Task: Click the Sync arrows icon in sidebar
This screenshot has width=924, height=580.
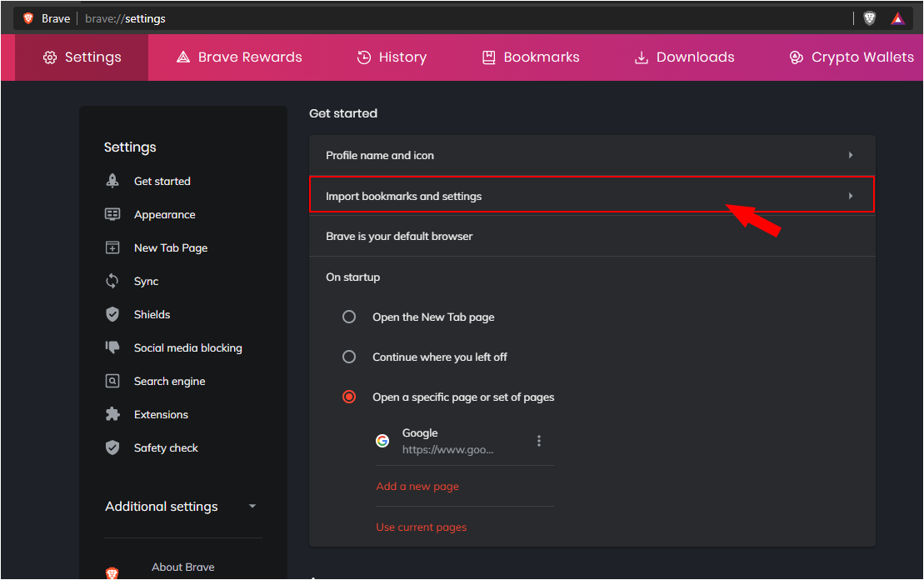Action: click(112, 281)
